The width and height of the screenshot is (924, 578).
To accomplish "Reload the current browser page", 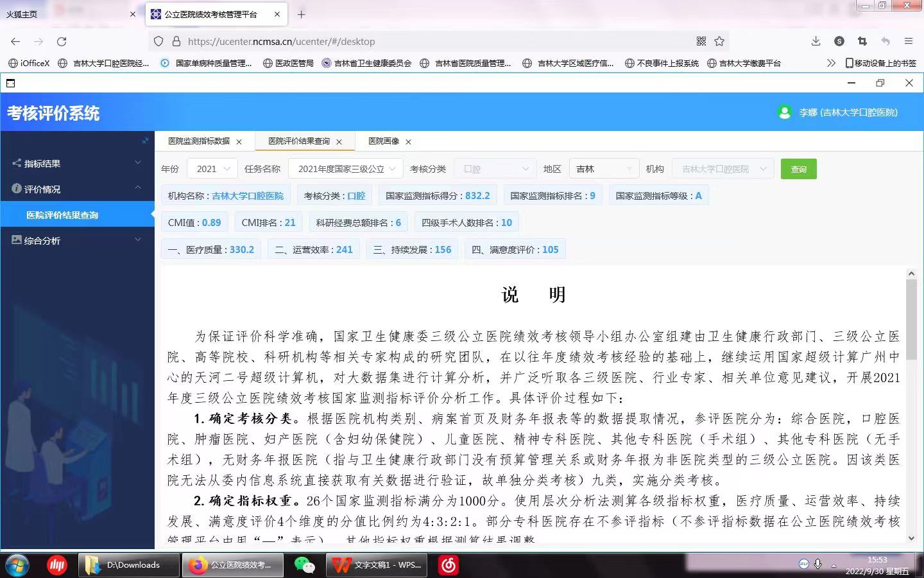I will click(62, 41).
